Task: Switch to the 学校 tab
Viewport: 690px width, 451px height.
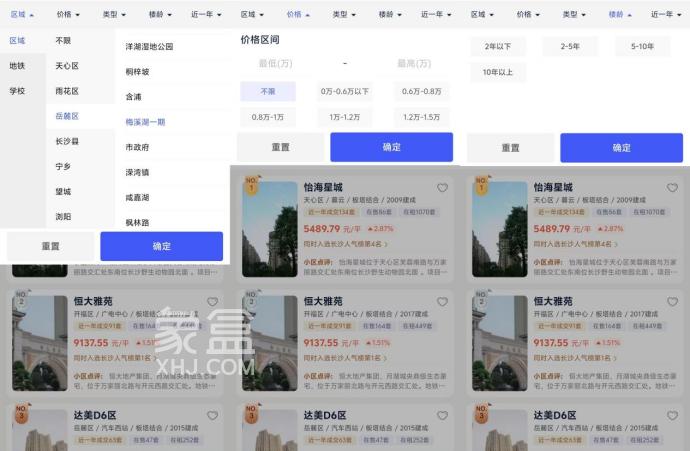Action: point(17,91)
